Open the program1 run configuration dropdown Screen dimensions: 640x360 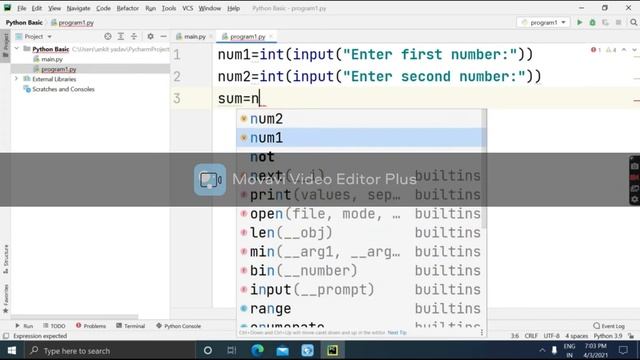click(544, 22)
